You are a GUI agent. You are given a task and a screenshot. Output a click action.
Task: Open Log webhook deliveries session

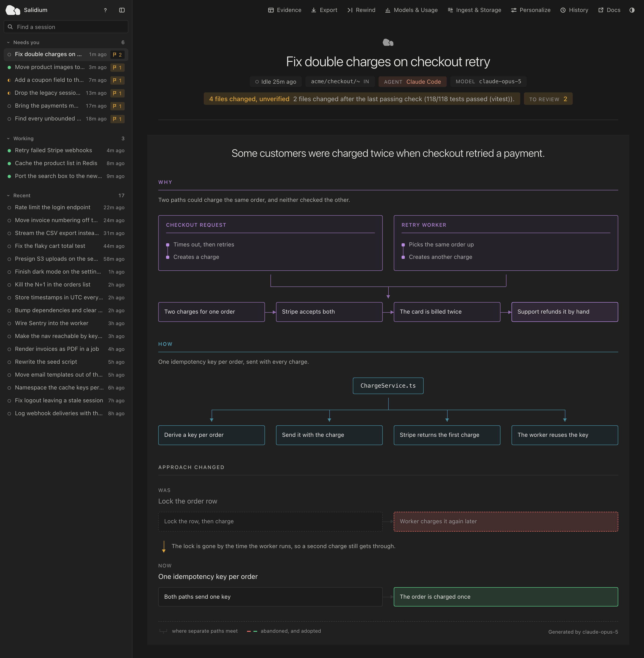[x=66, y=413]
